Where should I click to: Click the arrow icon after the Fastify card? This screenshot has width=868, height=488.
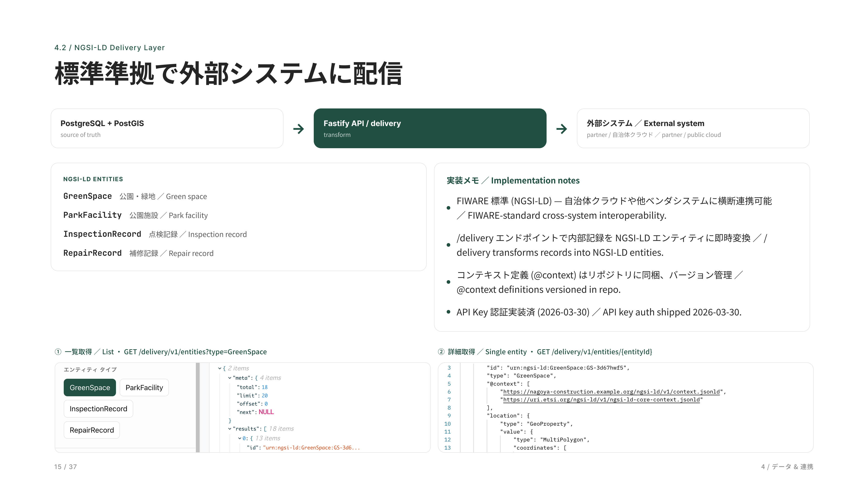click(x=562, y=129)
